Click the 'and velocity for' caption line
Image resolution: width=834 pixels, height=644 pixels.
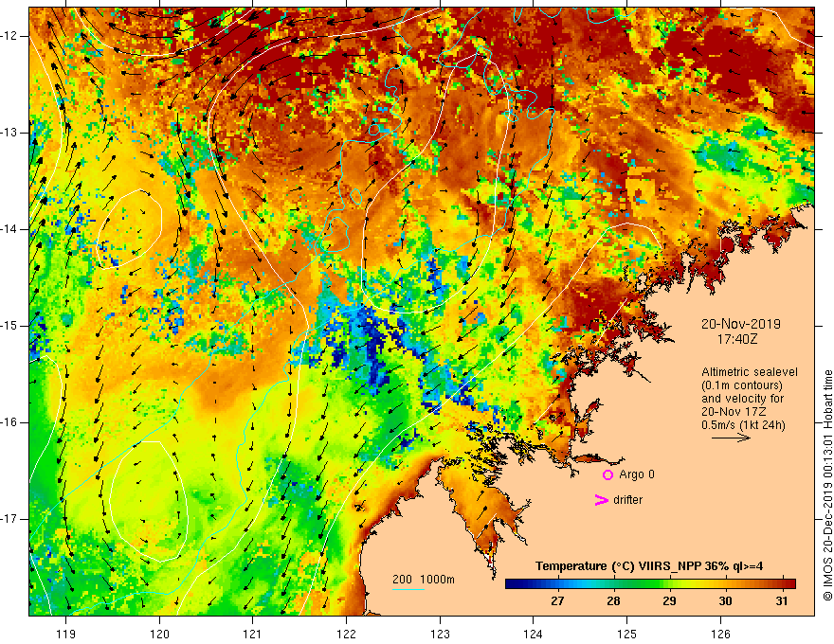point(742,399)
